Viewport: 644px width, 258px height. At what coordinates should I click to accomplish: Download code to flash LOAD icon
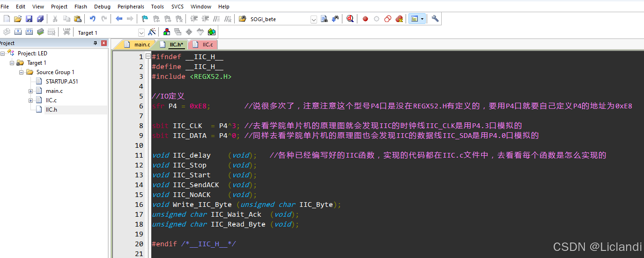67,32
